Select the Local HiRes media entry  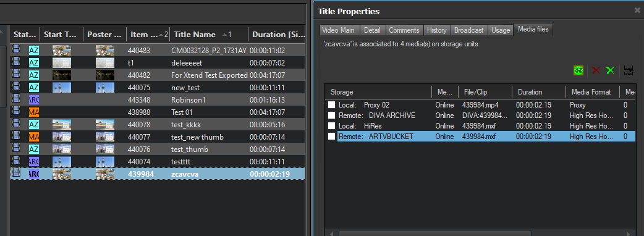coord(480,126)
